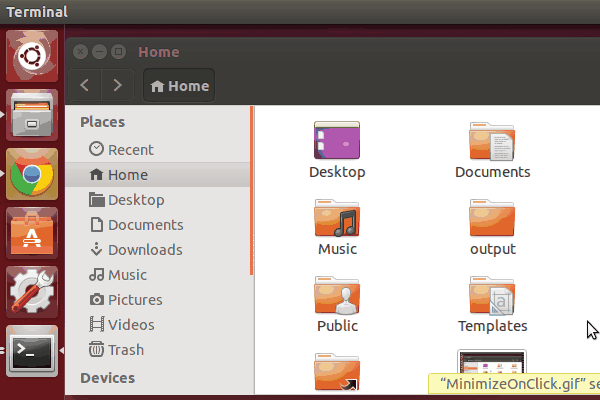Go forward with the right arrow button
The width and height of the screenshot is (600, 400).
coord(117,85)
